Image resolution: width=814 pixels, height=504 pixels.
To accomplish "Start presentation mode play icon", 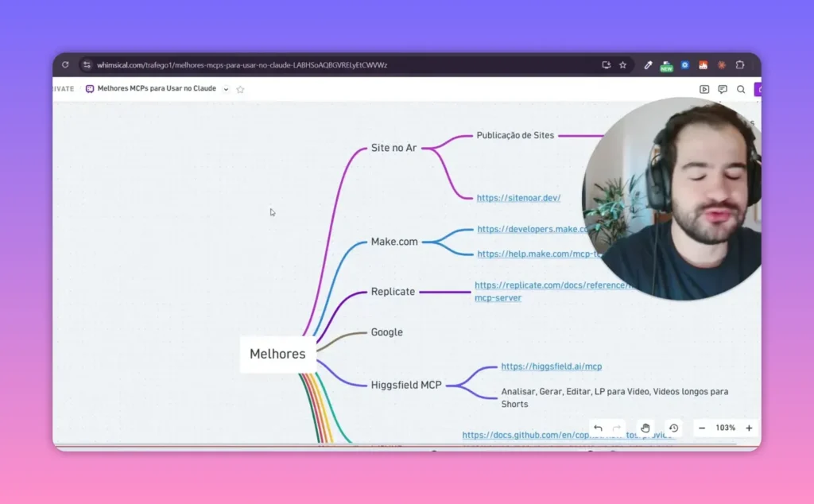I will [x=704, y=89].
